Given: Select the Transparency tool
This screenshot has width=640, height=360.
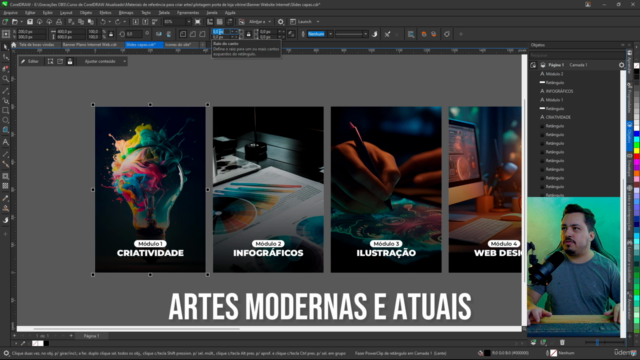Looking at the screenshot, I should 5,186.
